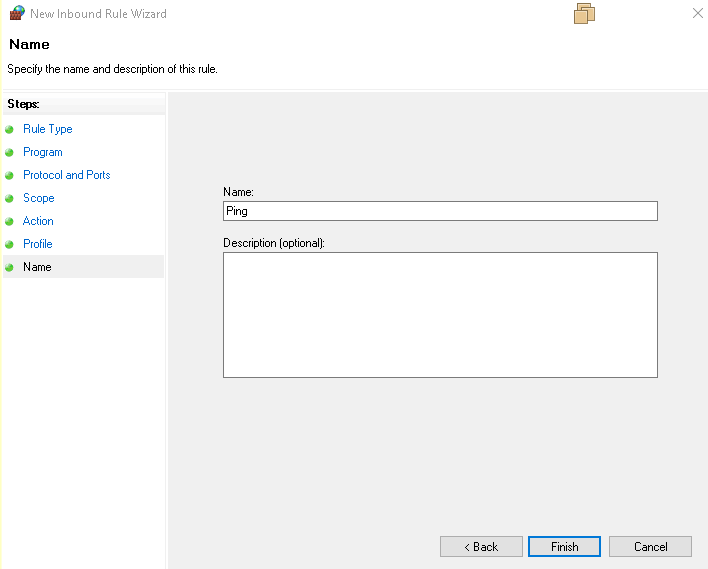Click green bullet next to Protocol and Ports
The width and height of the screenshot is (708, 569).
point(10,176)
